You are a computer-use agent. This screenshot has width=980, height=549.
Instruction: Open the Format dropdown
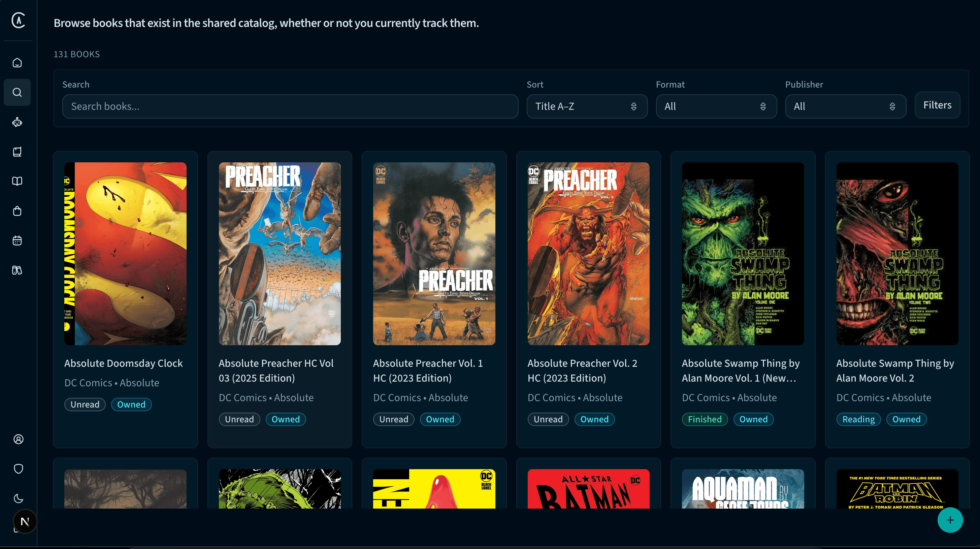716,106
